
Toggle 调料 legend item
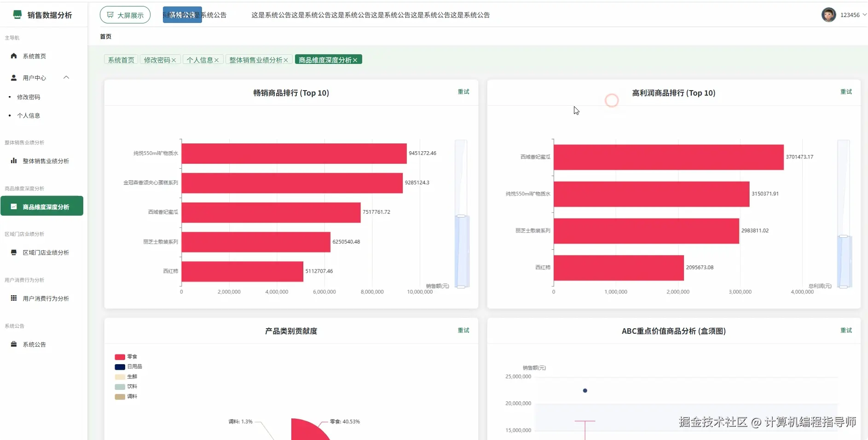126,396
